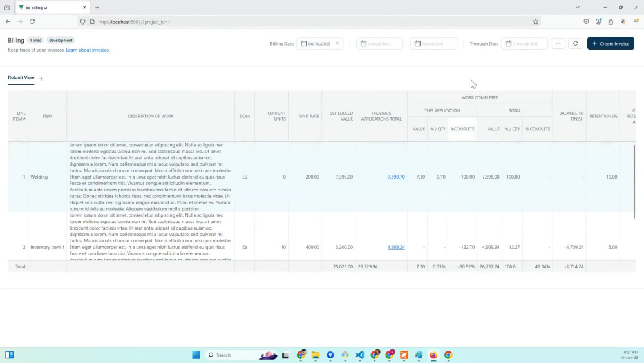Click the Create Invoice button
The width and height of the screenshot is (644, 363).
point(611,44)
